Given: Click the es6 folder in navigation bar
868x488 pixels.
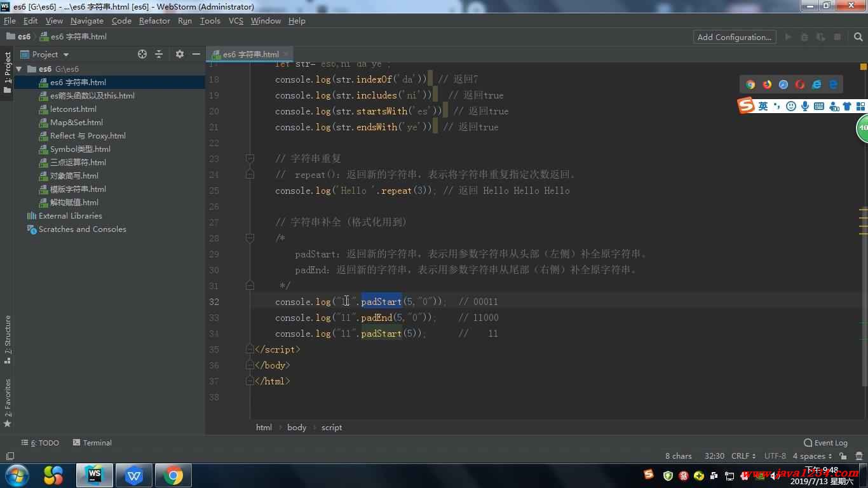Looking at the screenshot, I should click(x=18, y=36).
